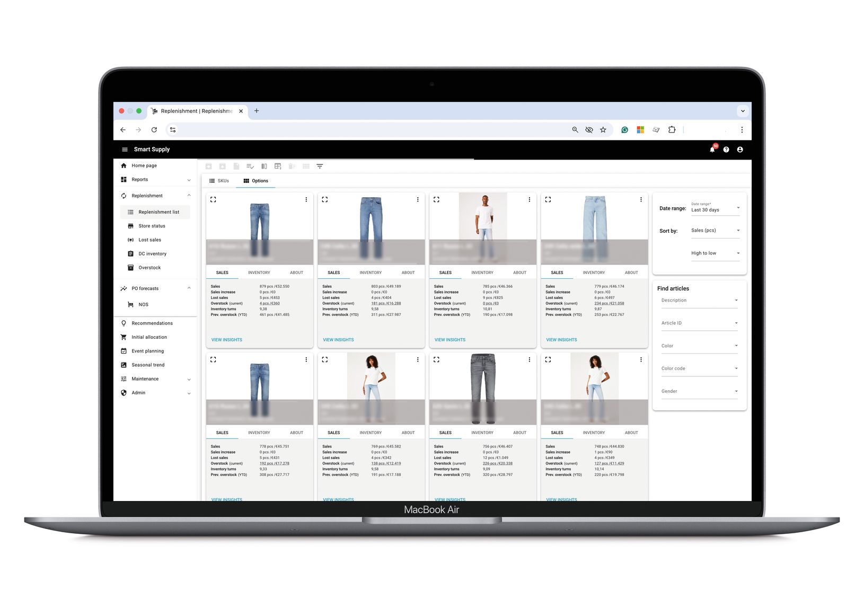Open more options on 756 pcs card

click(x=529, y=359)
